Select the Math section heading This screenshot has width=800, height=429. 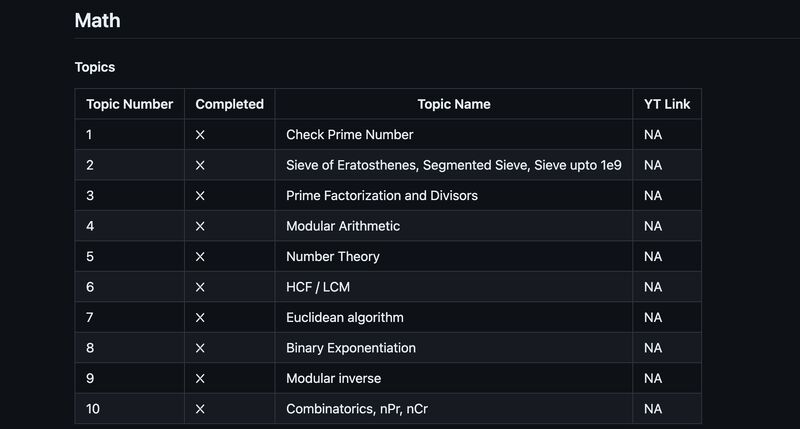[x=97, y=20]
